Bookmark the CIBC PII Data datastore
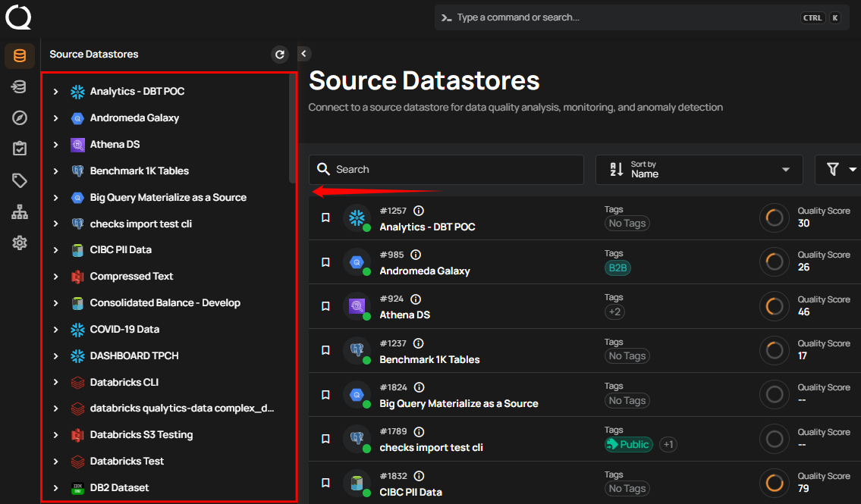 pos(325,483)
